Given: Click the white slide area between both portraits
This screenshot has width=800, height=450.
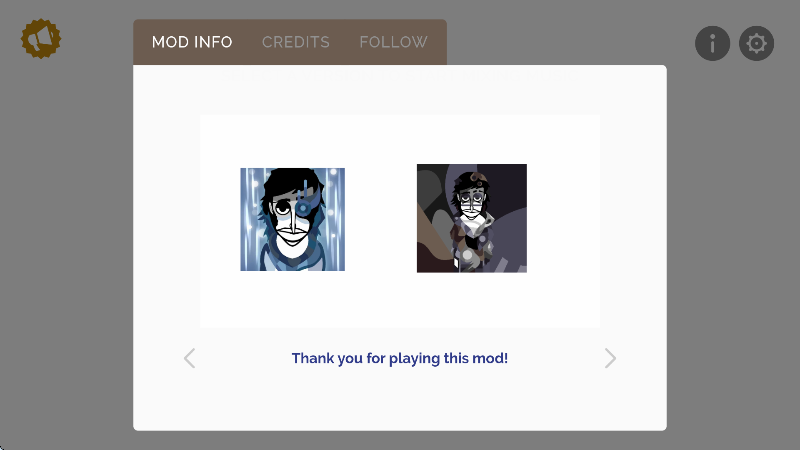Looking at the screenshot, I should tap(381, 219).
